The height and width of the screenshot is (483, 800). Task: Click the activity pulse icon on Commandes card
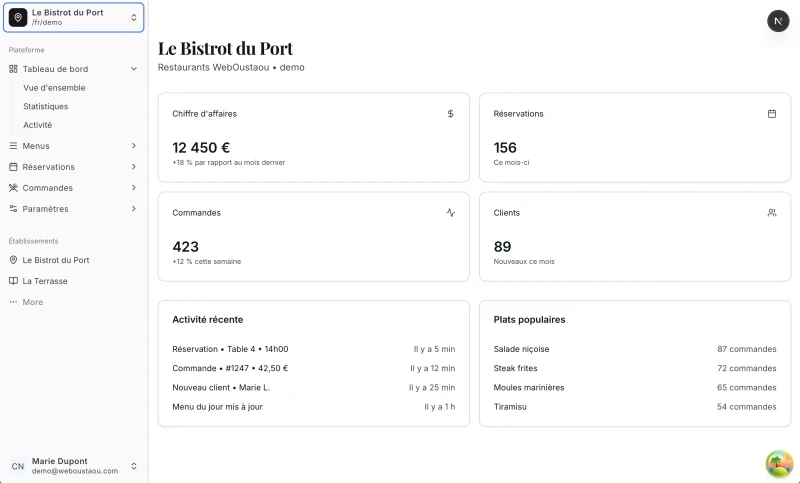tap(451, 213)
